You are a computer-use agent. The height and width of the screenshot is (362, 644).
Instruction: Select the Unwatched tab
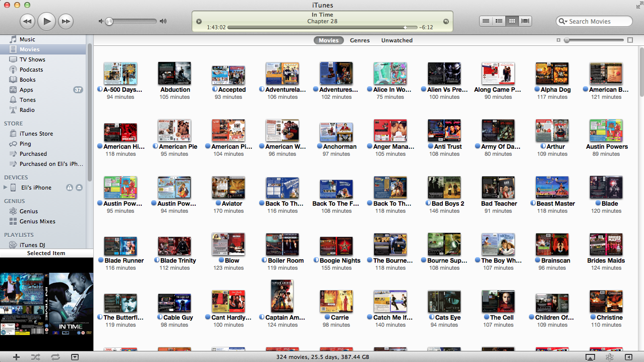click(396, 40)
